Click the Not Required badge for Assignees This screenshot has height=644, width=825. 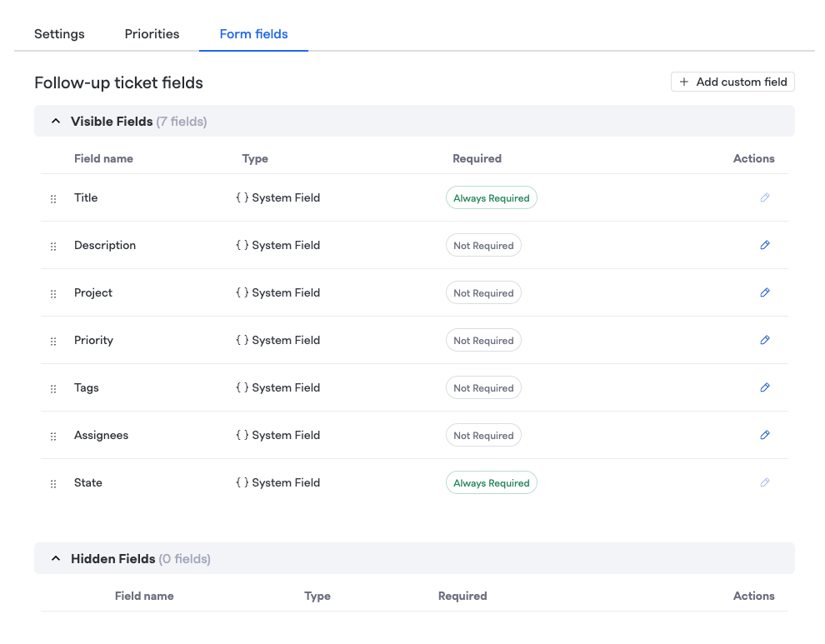(483, 436)
